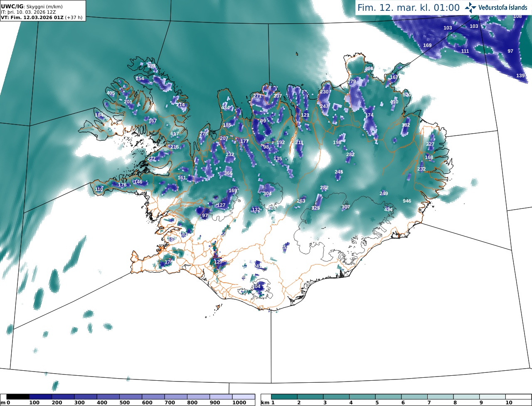The image size is (532, 406).
Task: Click the visibility value 410
Action: point(394,102)
